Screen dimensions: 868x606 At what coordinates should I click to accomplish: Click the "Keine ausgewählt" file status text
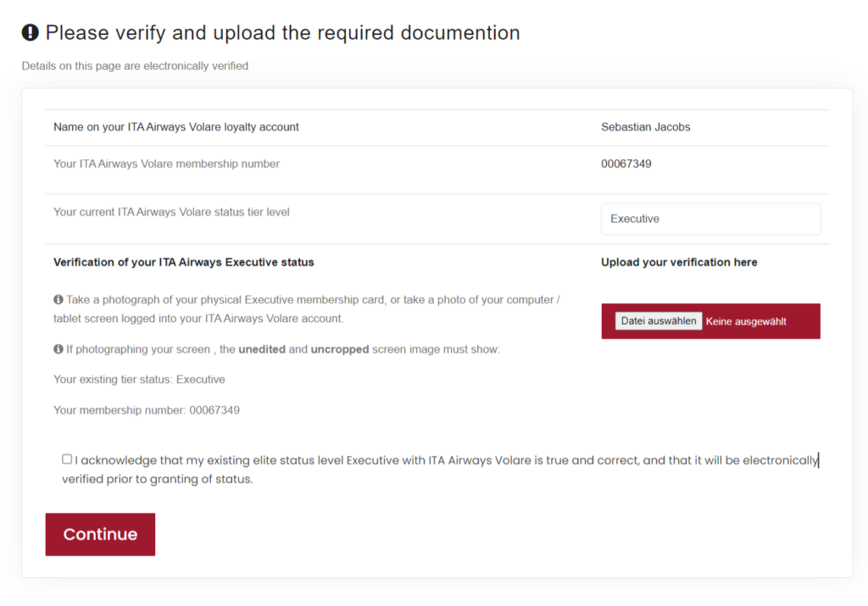coord(746,321)
